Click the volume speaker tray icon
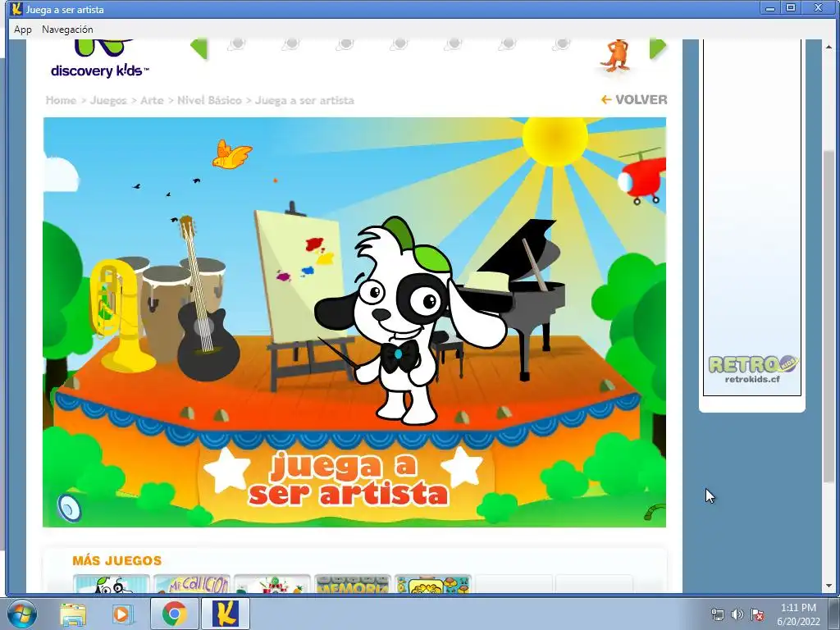This screenshot has width=840, height=630. (737, 614)
